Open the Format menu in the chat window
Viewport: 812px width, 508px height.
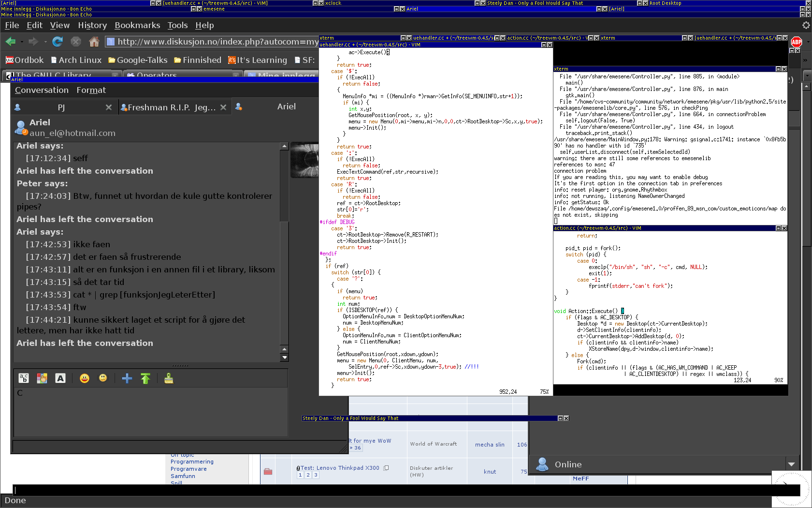tap(91, 90)
